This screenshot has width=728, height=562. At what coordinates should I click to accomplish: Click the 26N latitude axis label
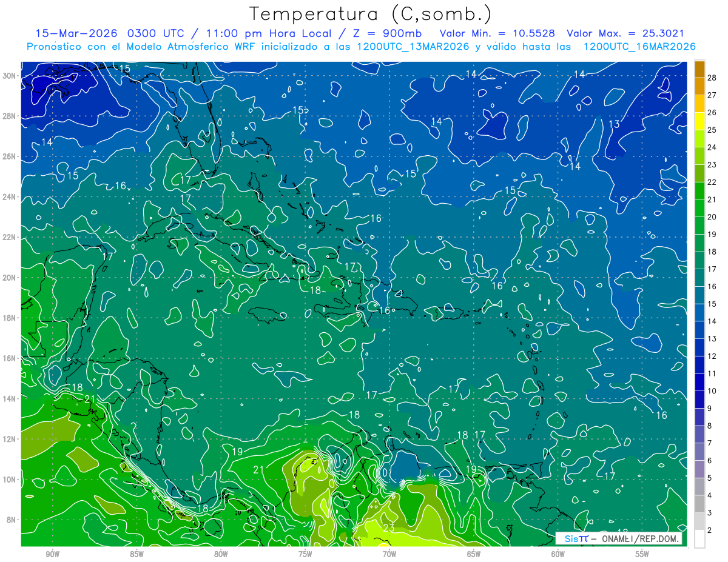[10, 156]
